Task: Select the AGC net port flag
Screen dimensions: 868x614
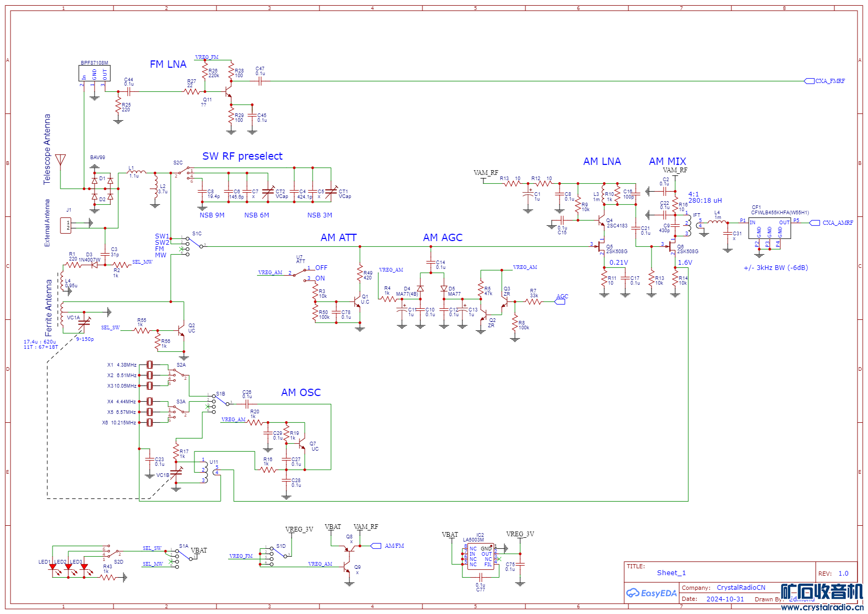Action: pyautogui.click(x=560, y=301)
